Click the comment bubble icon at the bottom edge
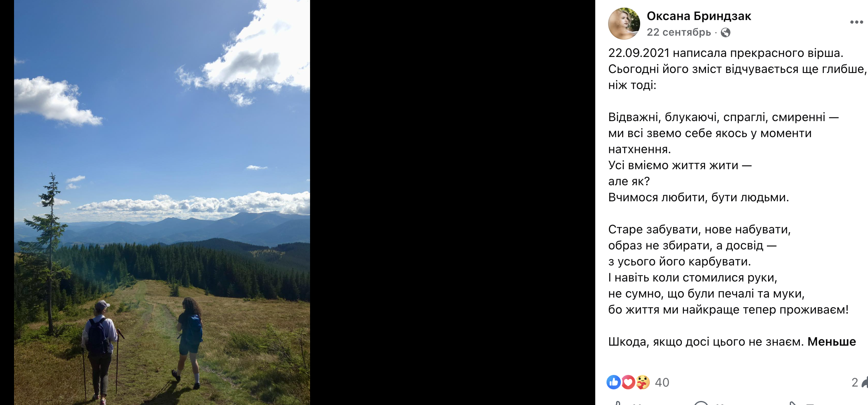868x405 pixels. (x=701, y=403)
